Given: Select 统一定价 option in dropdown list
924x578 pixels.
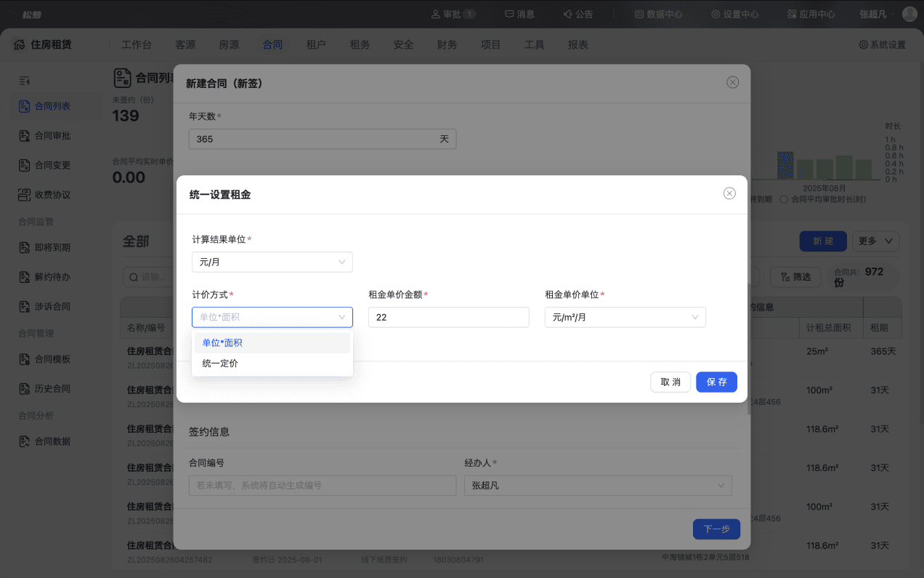Looking at the screenshot, I should (272, 364).
